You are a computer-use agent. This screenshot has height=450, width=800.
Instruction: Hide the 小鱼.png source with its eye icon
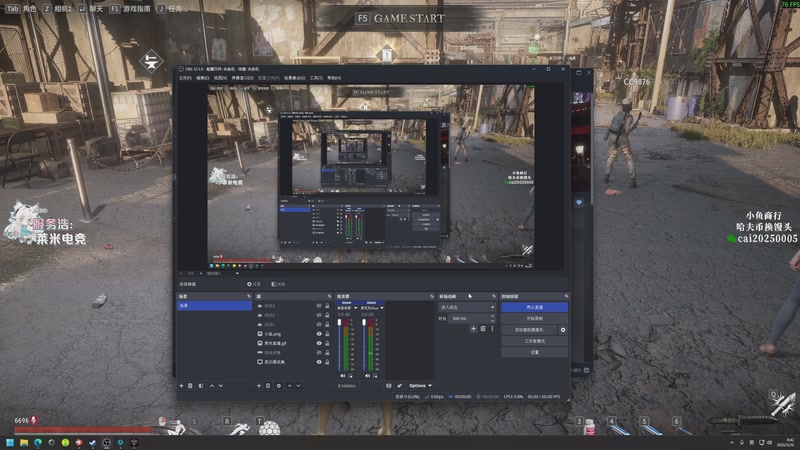319,334
